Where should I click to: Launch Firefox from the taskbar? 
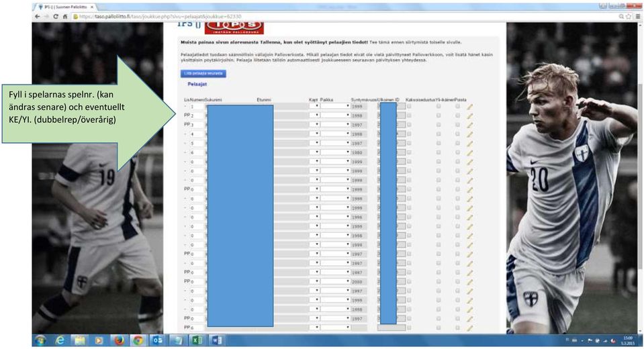click(119, 340)
